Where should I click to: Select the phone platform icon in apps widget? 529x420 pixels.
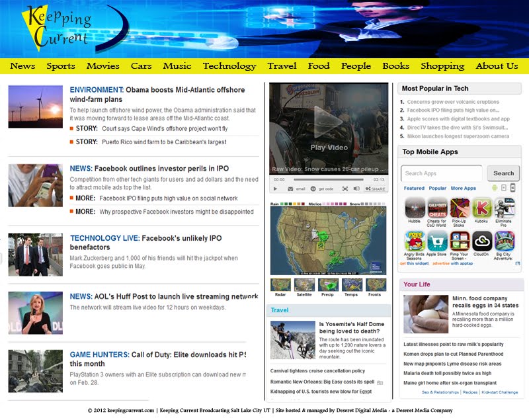[513, 188]
